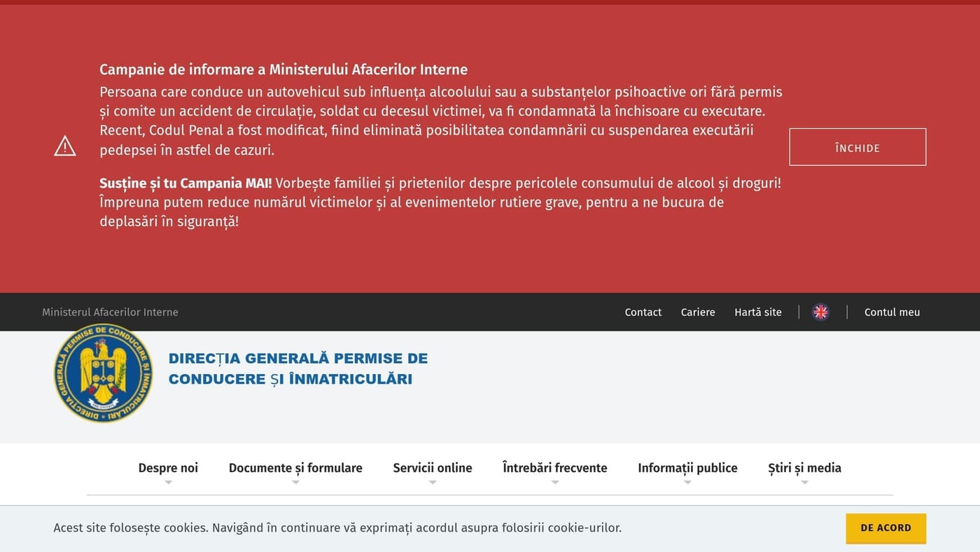Close the campaign banner with ÎNCHIDE
This screenshot has height=552, width=980.
[x=857, y=147]
